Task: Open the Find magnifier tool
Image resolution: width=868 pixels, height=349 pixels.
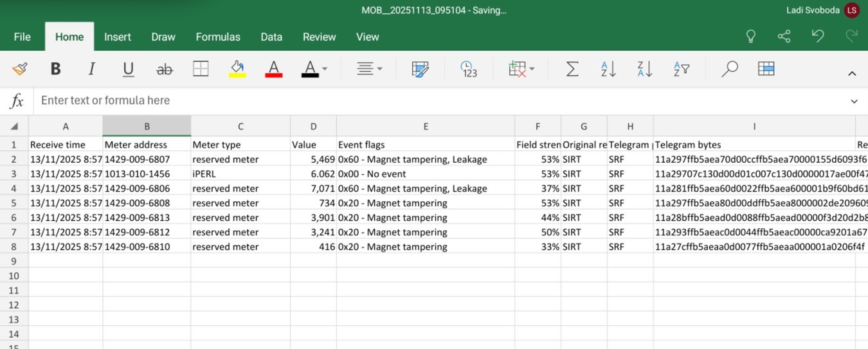Action: point(729,69)
